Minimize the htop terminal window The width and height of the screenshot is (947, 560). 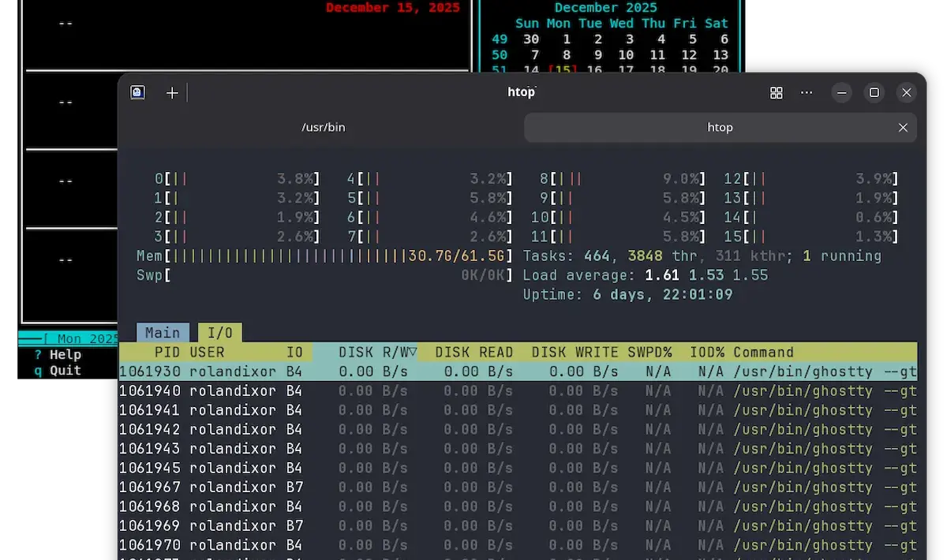pos(842,93)
